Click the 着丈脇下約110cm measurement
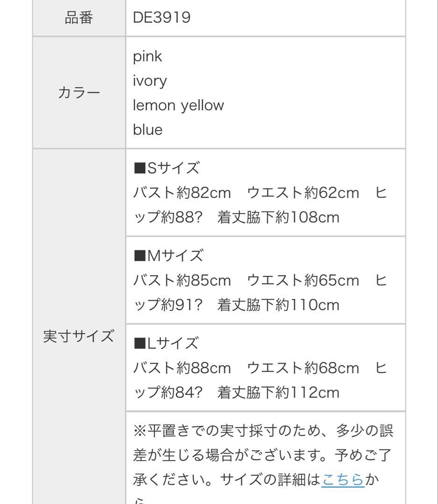Viewport: 438px width, 504px height. tap(278, 305)
